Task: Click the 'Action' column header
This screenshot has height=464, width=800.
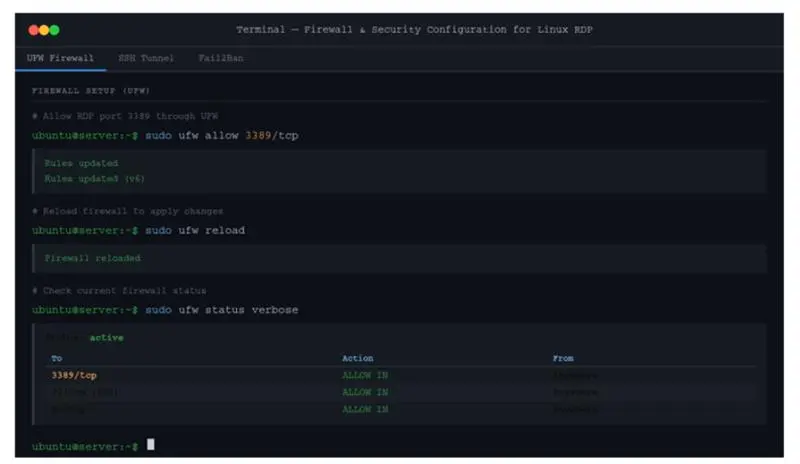Action: (357, 358)
